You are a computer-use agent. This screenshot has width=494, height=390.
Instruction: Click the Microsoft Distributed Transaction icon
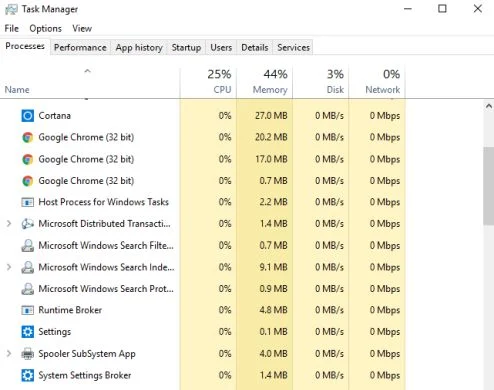point(27,224)
